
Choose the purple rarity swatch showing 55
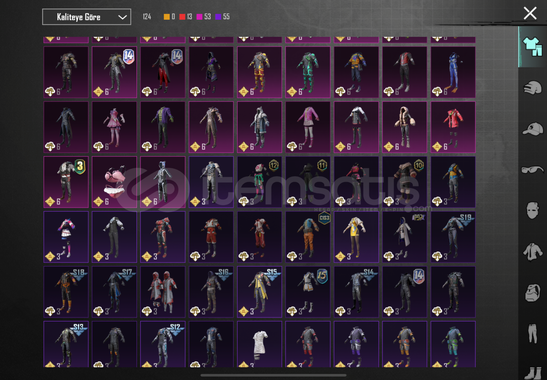pos(218,17)
